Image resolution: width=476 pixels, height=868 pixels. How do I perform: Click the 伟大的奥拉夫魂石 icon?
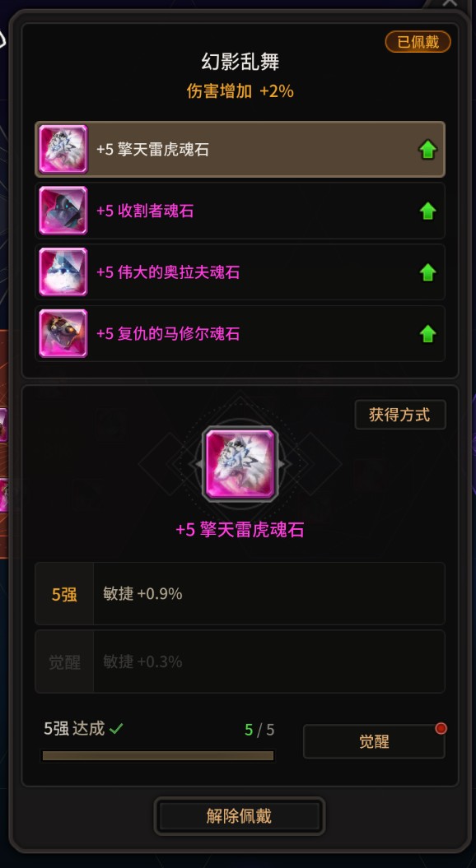(63, 272)
